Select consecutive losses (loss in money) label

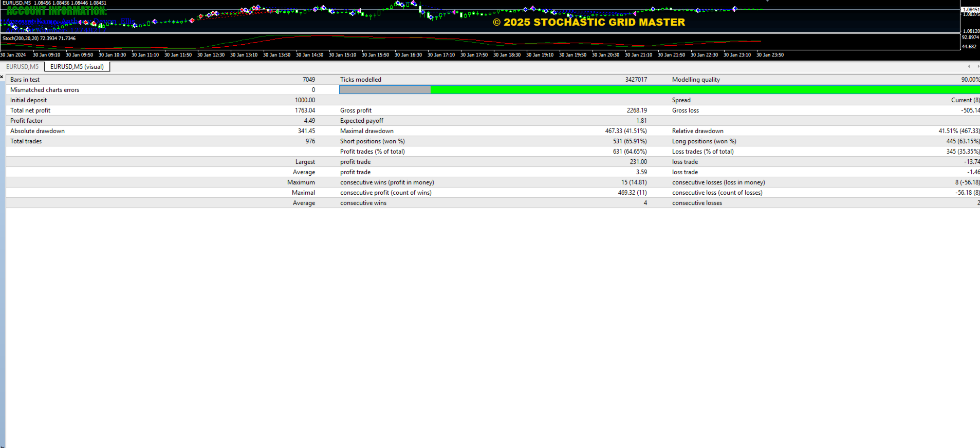[x=718, y=182]
